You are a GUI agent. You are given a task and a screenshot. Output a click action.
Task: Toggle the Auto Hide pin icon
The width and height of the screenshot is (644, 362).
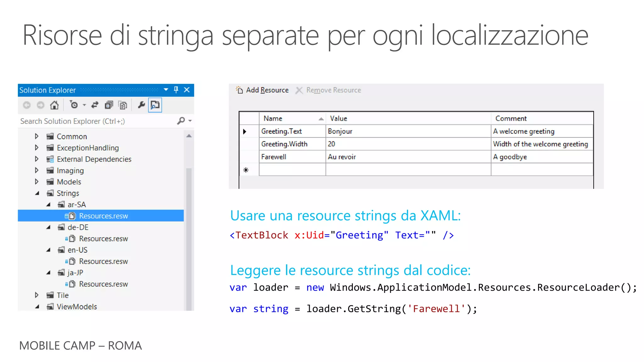[176, 90]
